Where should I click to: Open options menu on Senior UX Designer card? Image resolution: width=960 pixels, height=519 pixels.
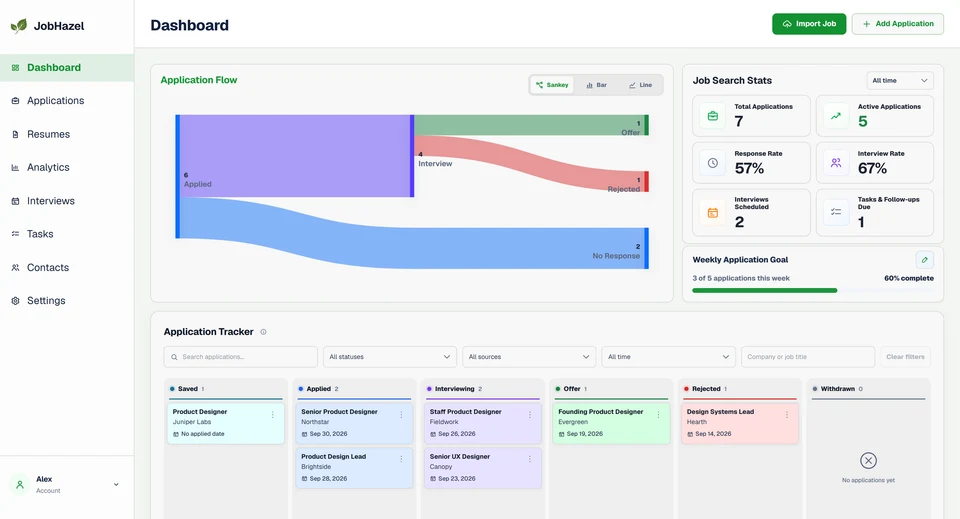(530, 459)
